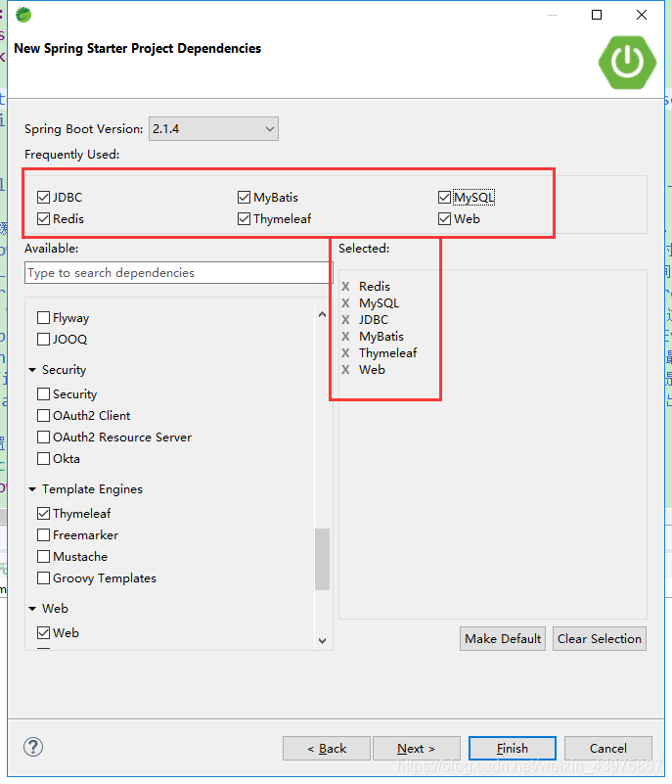This screenshot has height=784, width=672.
Task: Go back with the Back button
Action: [x=327, y=749]
